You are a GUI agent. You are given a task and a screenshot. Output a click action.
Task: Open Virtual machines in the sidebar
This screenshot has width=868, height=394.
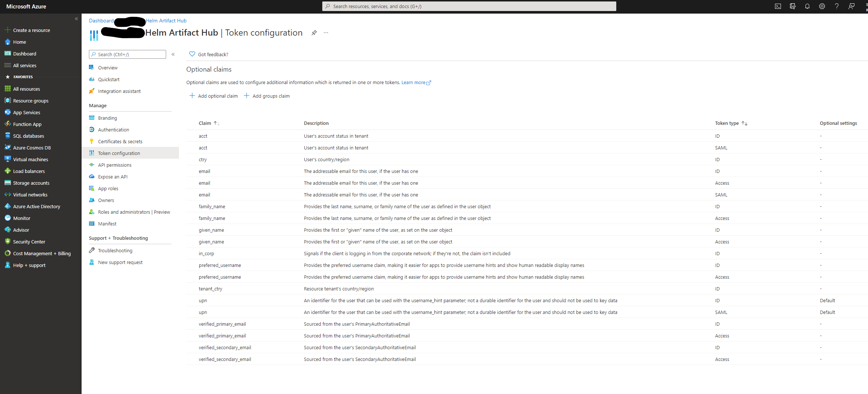[31, 159]
